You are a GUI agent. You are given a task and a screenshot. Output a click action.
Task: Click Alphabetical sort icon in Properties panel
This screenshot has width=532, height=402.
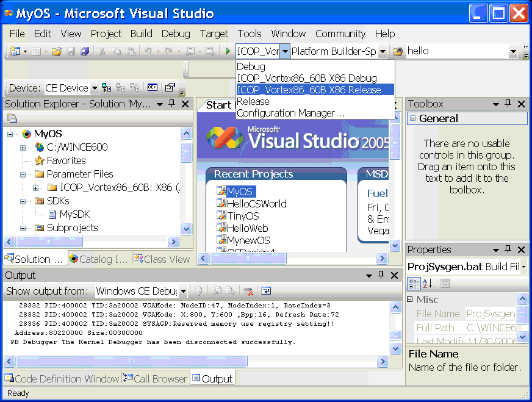click(428, 283)
